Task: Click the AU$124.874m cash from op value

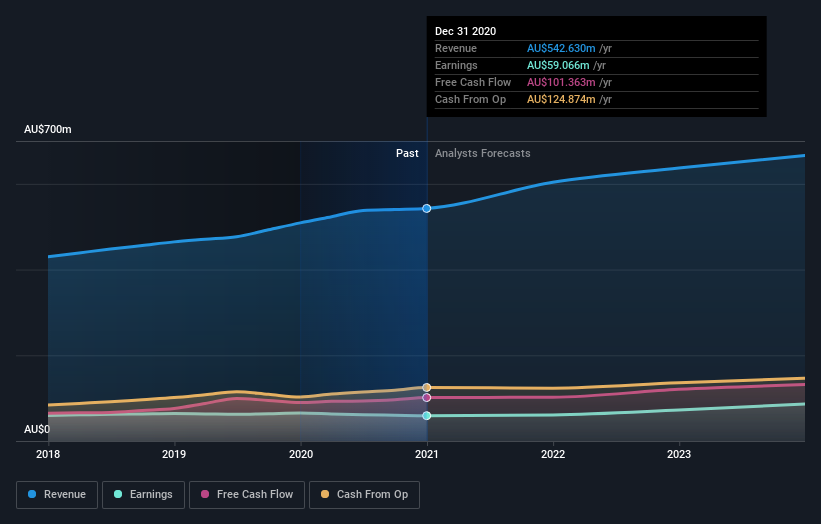Action: pos(561,99)
